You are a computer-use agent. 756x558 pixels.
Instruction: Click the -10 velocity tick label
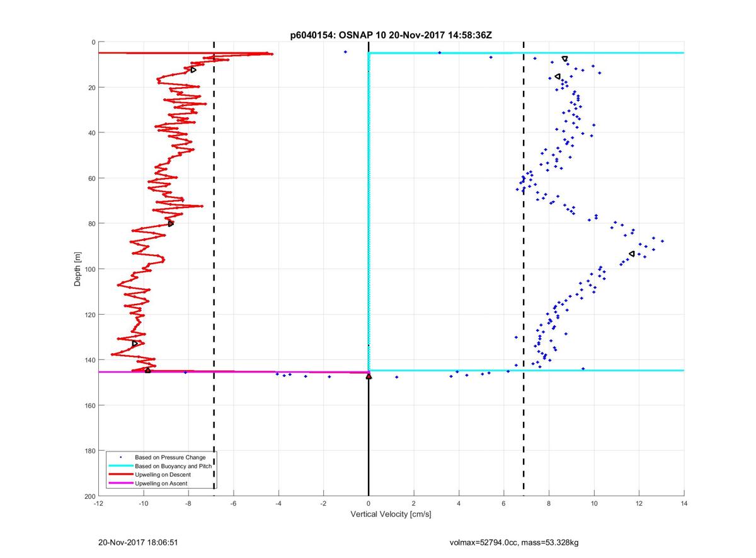point(144,504)
